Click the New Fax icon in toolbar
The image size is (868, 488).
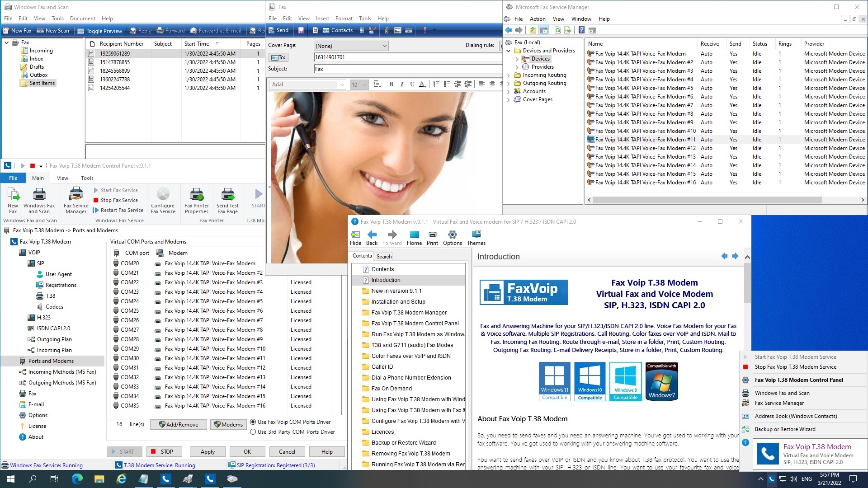pos(21,30)
